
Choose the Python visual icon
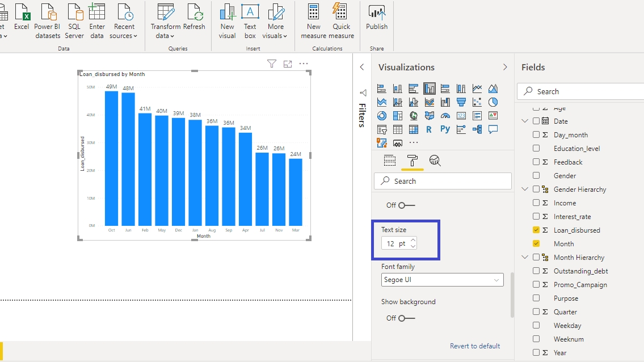(445, 129)
